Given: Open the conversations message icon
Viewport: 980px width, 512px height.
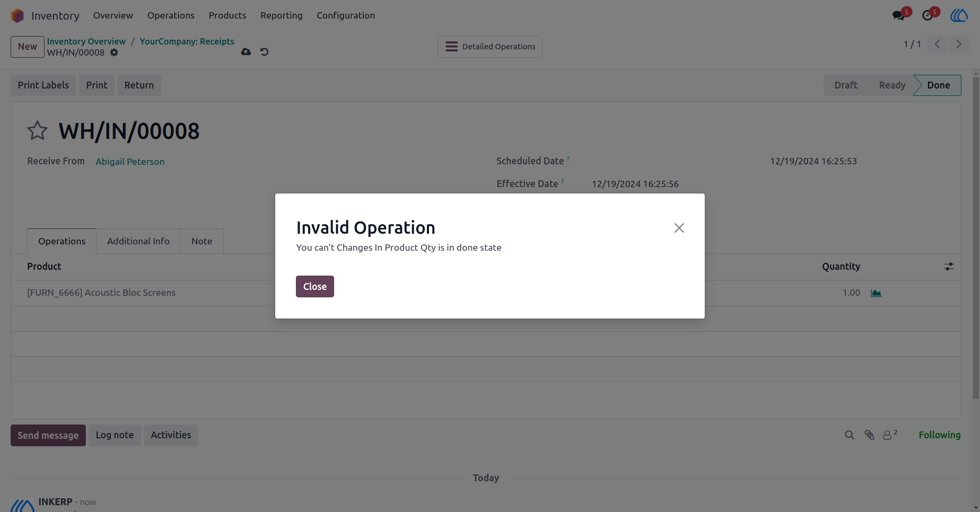Looking at the screenshot, I should click(x=899, y=16).
